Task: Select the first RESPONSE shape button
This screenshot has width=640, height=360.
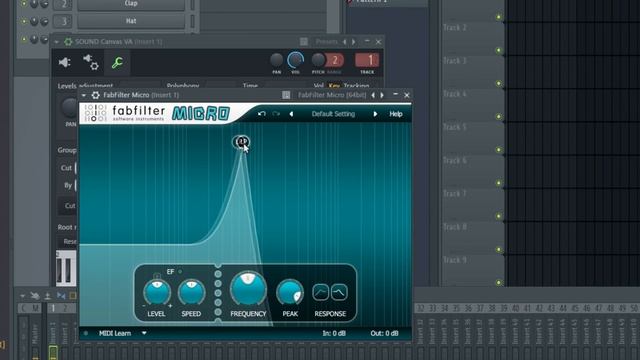Action: [320, 292]
